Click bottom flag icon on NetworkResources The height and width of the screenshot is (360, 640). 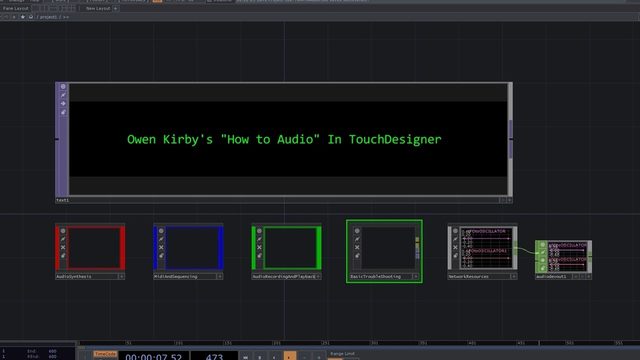point(456,256)
